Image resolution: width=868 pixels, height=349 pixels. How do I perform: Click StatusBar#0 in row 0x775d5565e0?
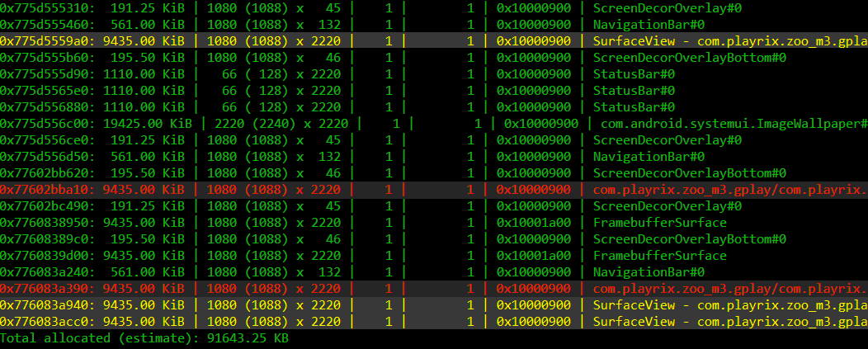634,91
